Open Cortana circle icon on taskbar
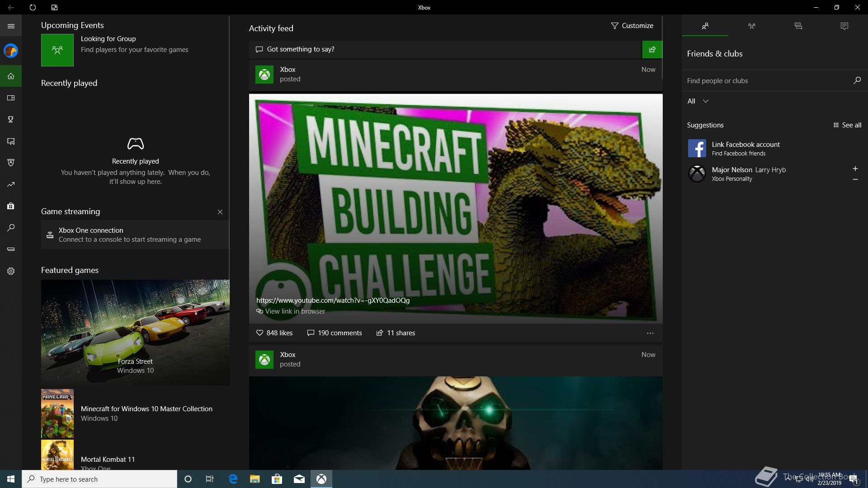This screenshot has height=488, width=868. click(x=188, y=479)
